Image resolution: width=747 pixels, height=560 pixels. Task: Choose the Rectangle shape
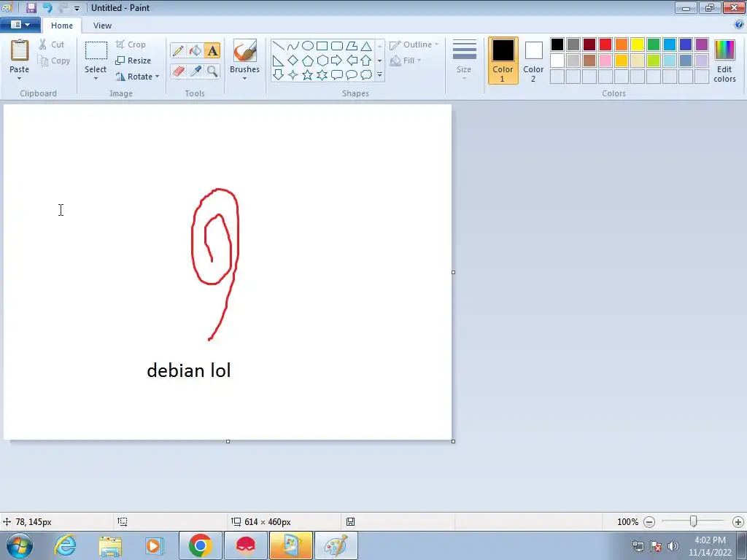[322, 46]
